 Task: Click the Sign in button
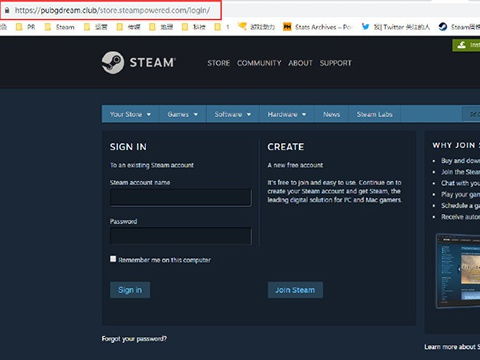pos(130,290)
